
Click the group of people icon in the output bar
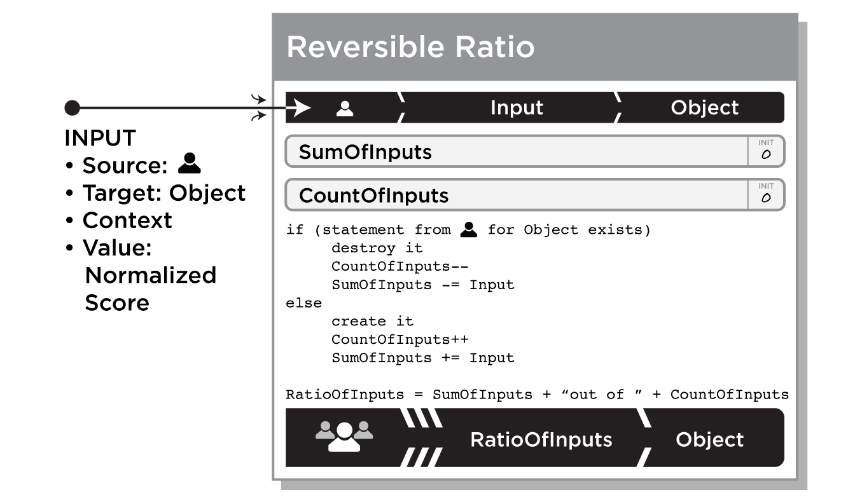click(x=344, y=436)
